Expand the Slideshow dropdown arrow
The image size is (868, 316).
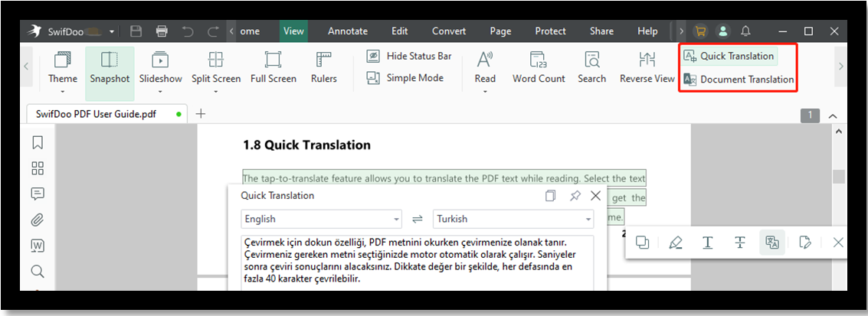tap(161, 91)
